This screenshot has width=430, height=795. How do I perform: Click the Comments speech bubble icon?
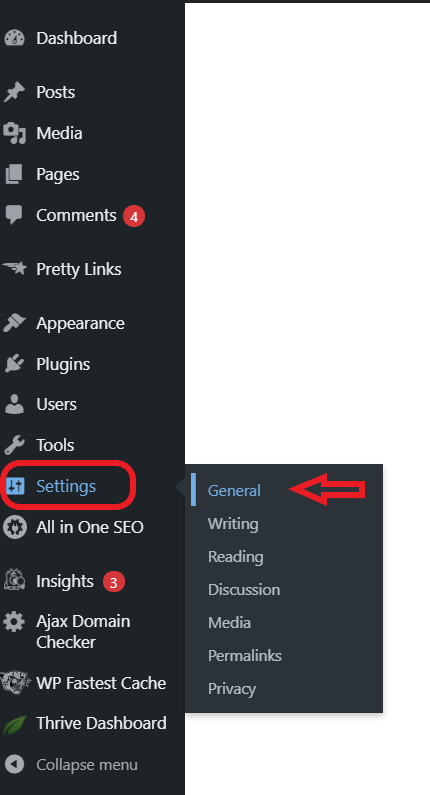14,216
